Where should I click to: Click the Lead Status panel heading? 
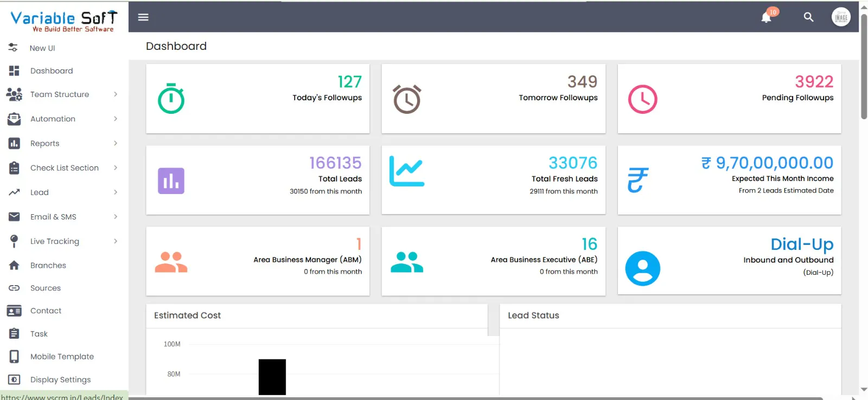pyautogui.click(x=533, y=315)
